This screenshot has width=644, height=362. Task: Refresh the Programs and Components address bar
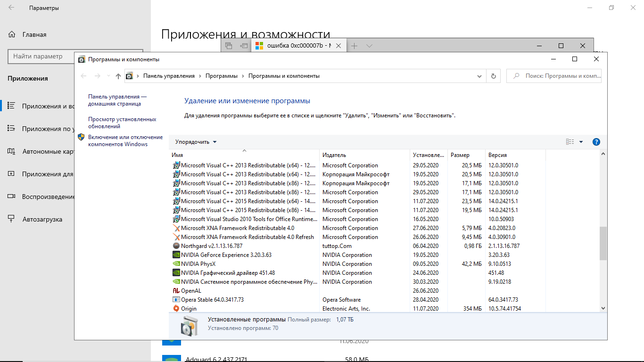point(494,76)
